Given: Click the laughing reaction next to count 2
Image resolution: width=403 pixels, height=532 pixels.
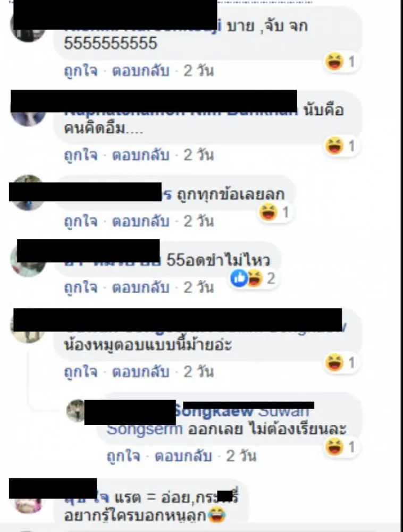Looking at the screenshot, I should [254, 278].
